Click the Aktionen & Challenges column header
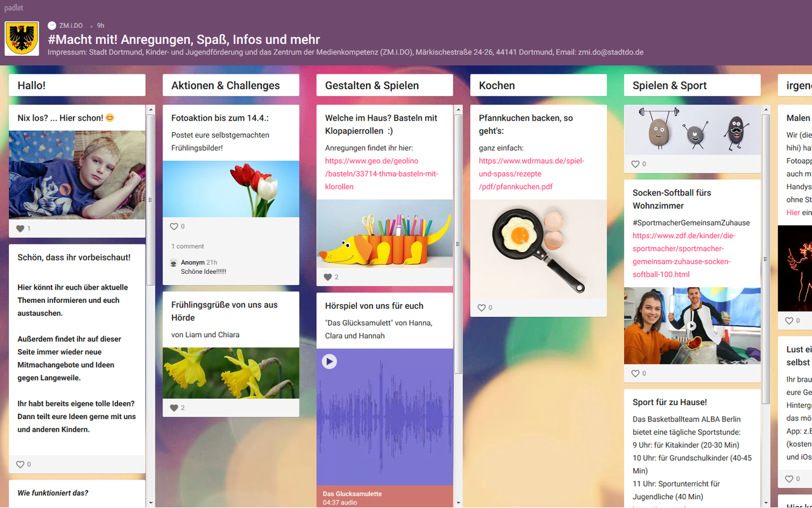 225,86
